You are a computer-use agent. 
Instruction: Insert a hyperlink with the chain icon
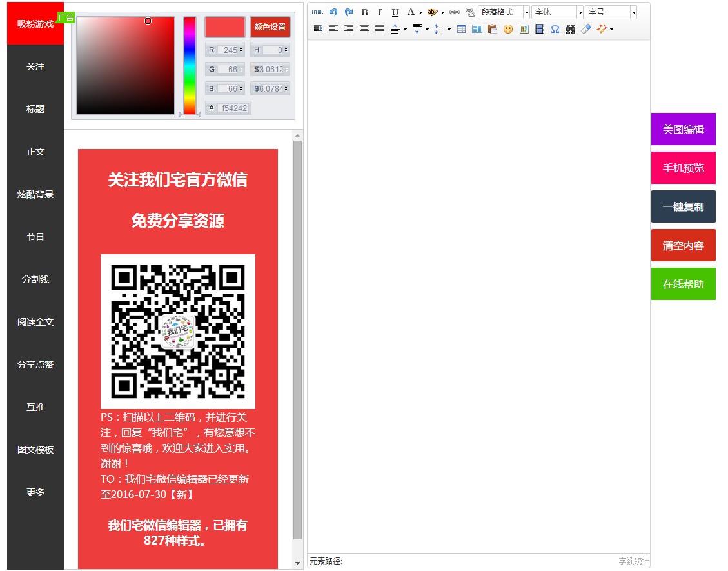(x=455, y=12)
